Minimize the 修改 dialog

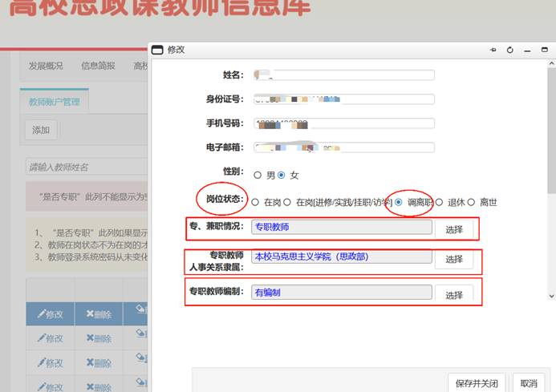pos(528,50)
